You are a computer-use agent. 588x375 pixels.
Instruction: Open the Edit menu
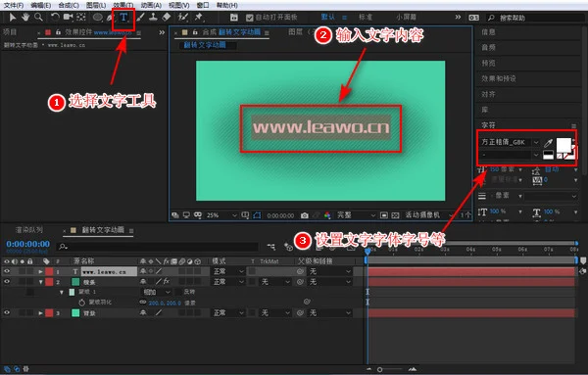point(41,5)
